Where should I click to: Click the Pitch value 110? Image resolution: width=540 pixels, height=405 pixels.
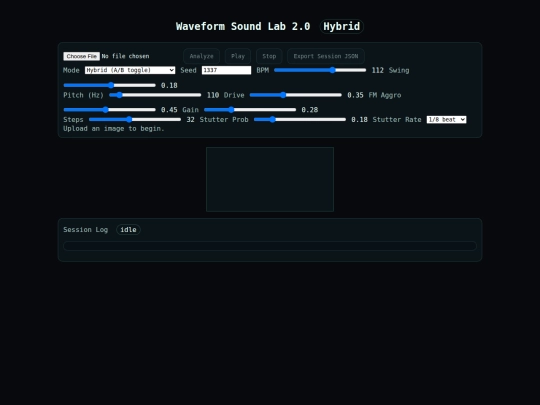click(x=213, y=95)
